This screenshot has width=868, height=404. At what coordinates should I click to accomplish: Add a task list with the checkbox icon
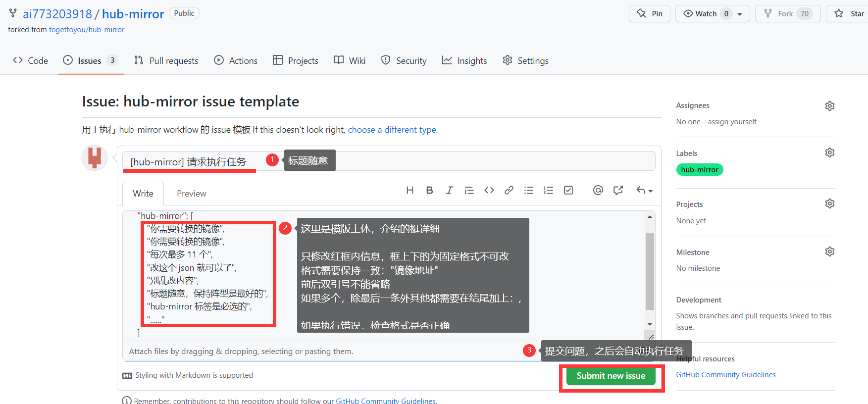(x=568, y=190)
